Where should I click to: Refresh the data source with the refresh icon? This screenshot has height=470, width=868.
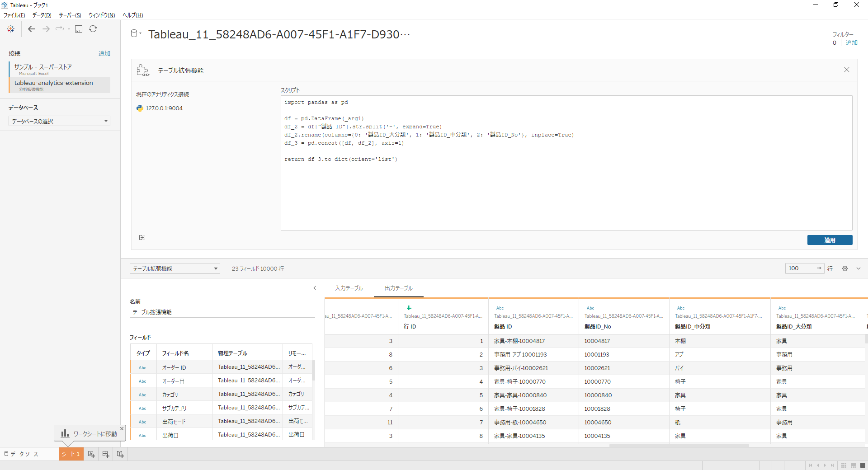tap(93, 29)
